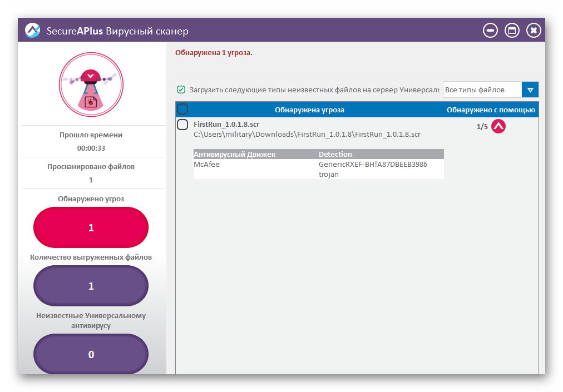
Task: Click the 'Обнаружено угроз' label
Action: (x=91, y=199)
